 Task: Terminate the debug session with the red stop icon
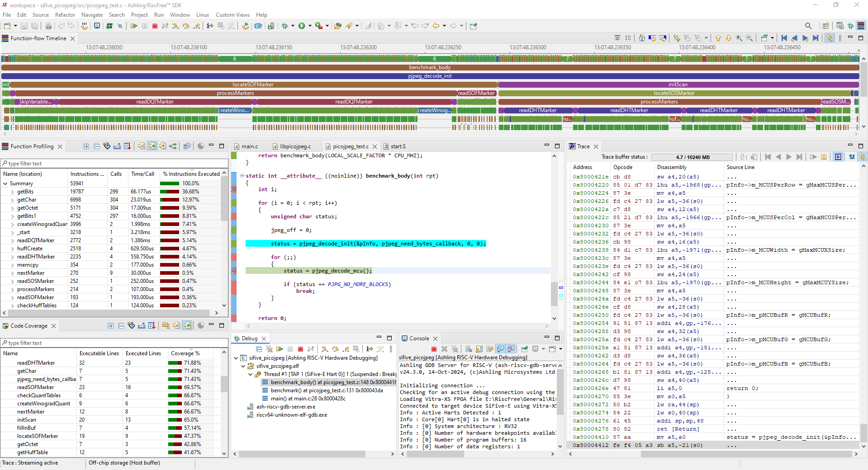[155, 26]
